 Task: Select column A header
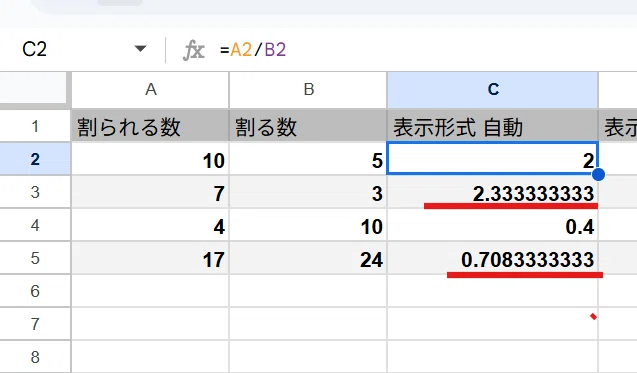[150, 90]
